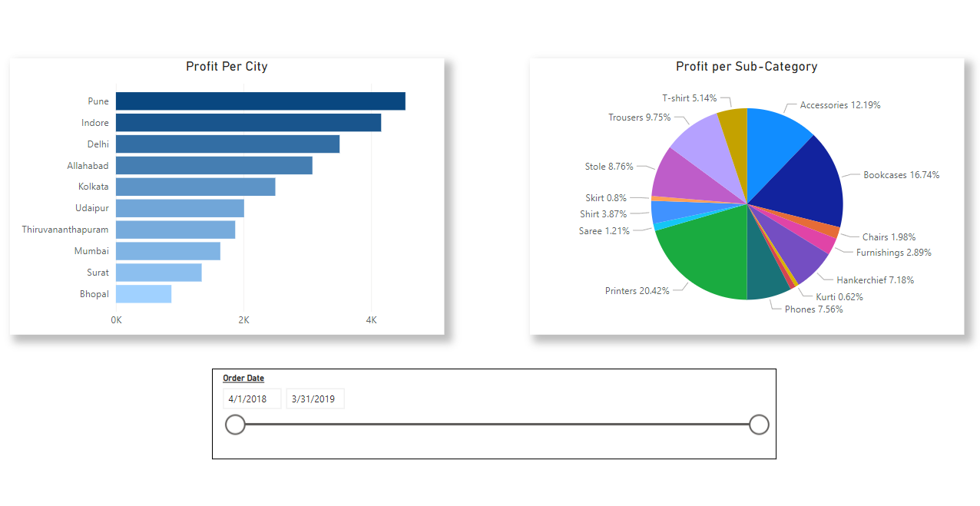Click the left handle of the date slider
Screen dimensions: 980x506
click(x=236, y=424)
